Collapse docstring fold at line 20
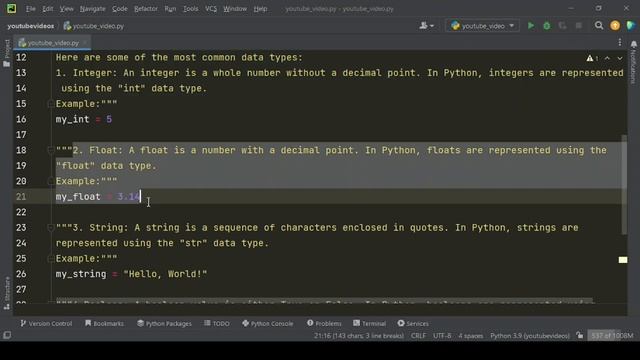 tap(51, 181)
